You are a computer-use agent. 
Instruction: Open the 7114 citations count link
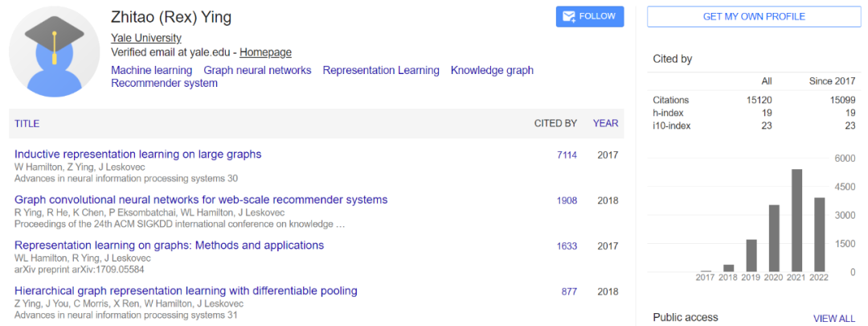[x=567, y=155]
